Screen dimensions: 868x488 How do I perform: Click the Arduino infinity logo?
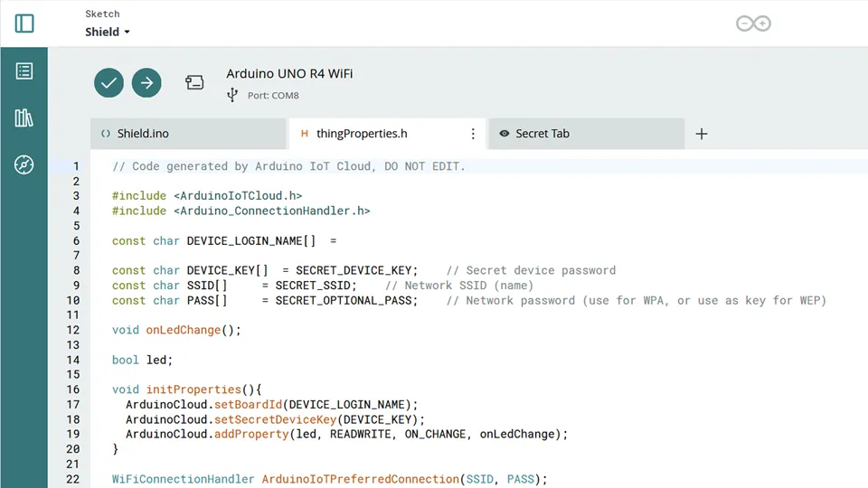(753, 23)
